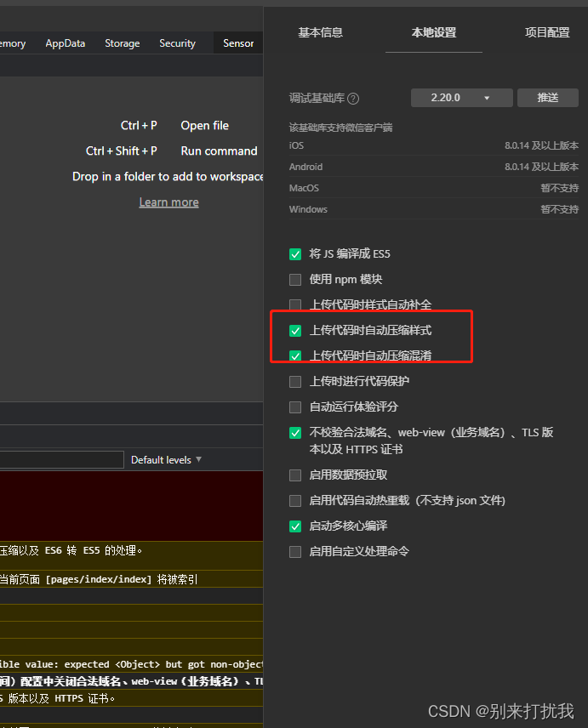
Task: Click the pages/index/index console warning line
Action: coord(131,579)
